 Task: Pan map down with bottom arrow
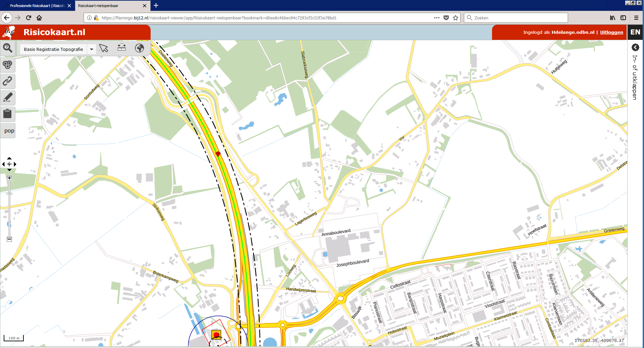tap(9, 170)
